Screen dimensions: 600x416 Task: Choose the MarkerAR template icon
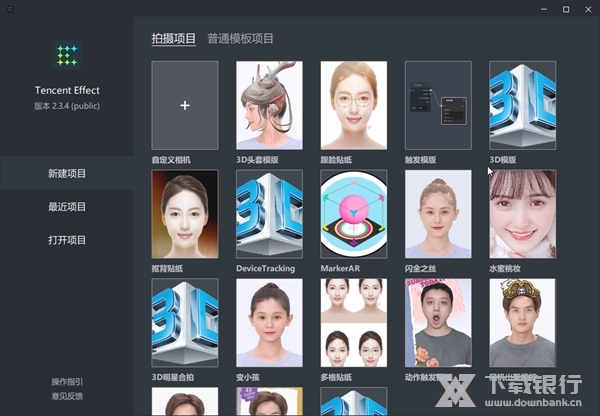354,214
